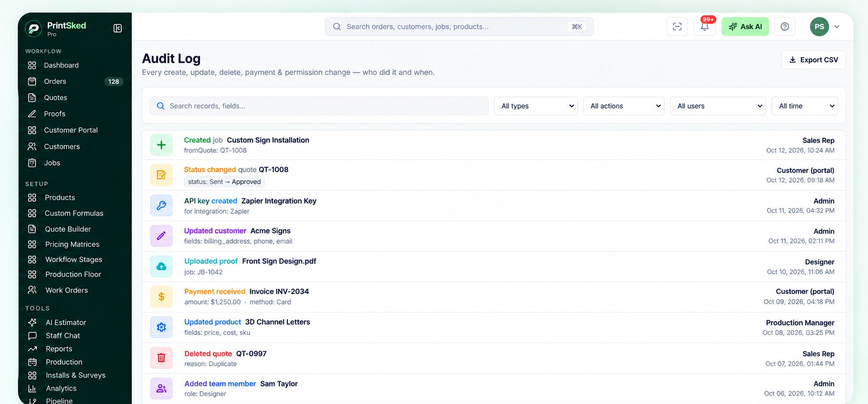
Task: Open the All time filter dropdown
Action: 805,106
